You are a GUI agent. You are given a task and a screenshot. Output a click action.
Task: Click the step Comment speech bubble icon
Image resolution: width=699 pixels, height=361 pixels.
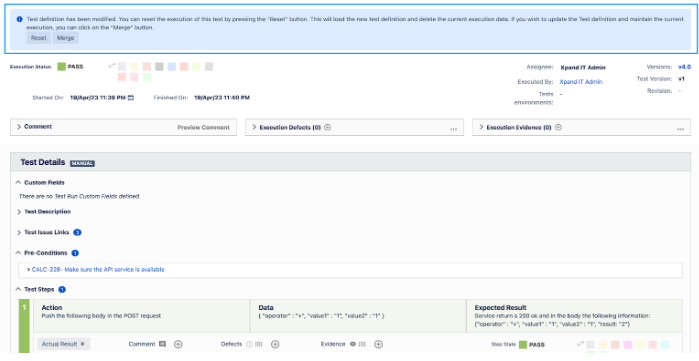[x=163, y=344]
